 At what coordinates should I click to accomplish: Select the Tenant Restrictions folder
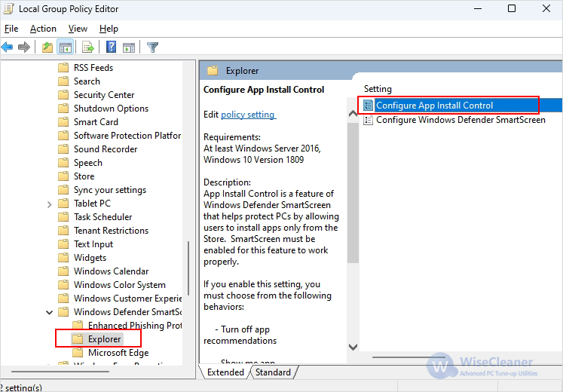111,231
